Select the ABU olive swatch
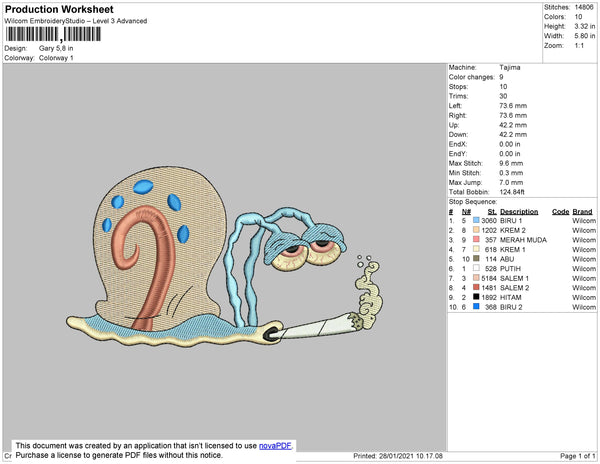600x464 pixels. [x=476, y=259]
